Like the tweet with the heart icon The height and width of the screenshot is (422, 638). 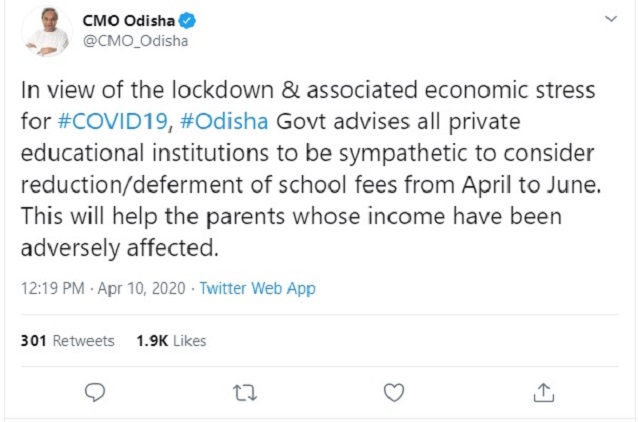395,391
